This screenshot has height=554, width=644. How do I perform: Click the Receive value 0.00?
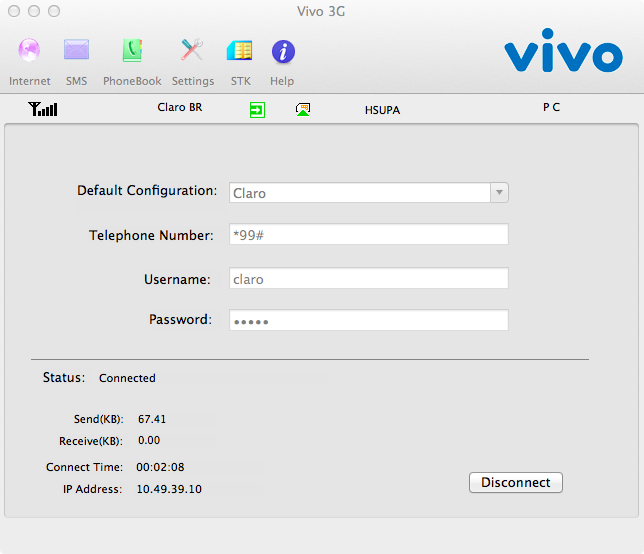(149, 440)
